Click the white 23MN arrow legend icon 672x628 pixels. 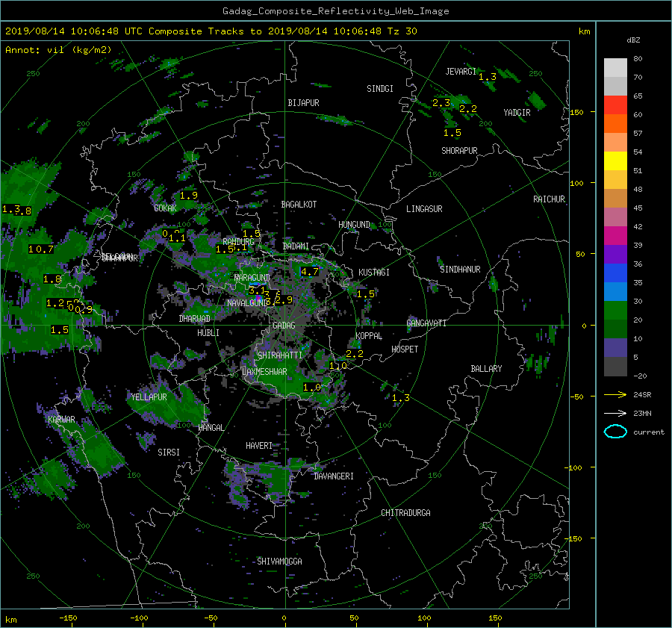coord(615,413)
